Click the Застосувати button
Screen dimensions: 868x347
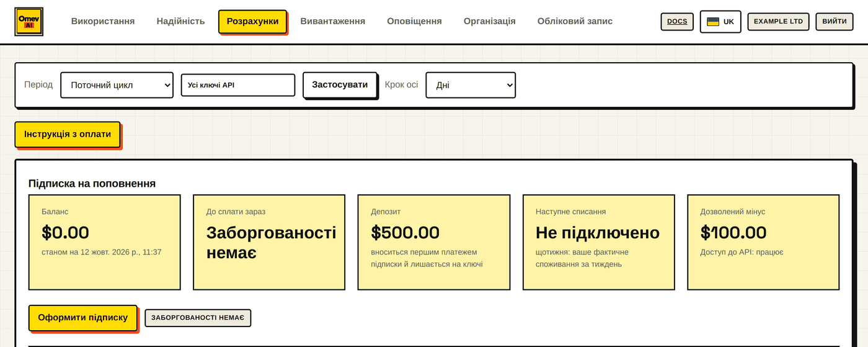(340, 85)
